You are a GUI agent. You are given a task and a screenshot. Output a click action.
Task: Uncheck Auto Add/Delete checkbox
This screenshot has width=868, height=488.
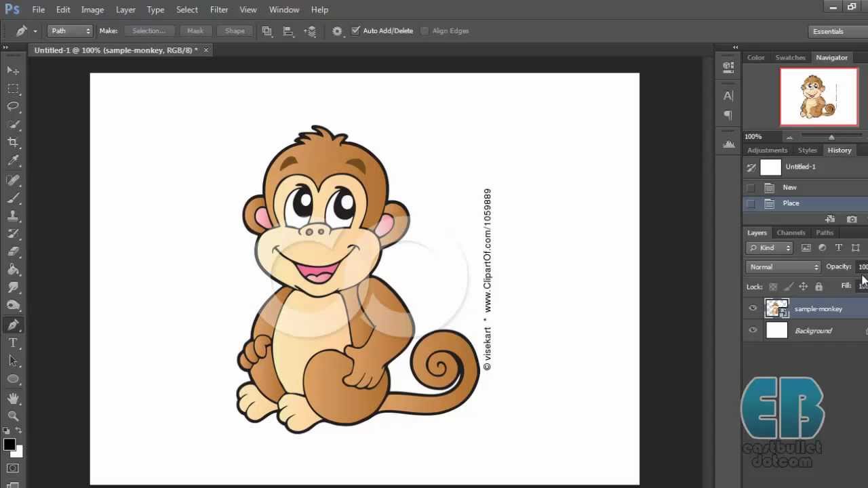pos(355,30)
